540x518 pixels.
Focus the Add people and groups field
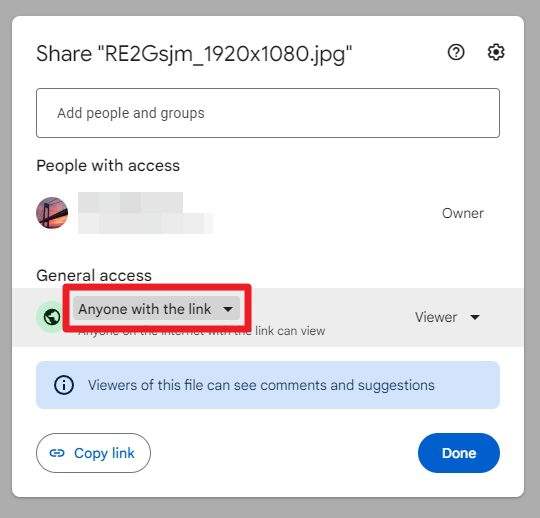pyautogui.click(x=268, y=113)
